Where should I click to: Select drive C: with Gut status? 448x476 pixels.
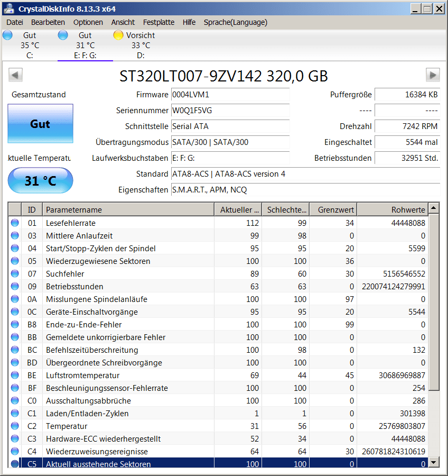click(30, 45)
